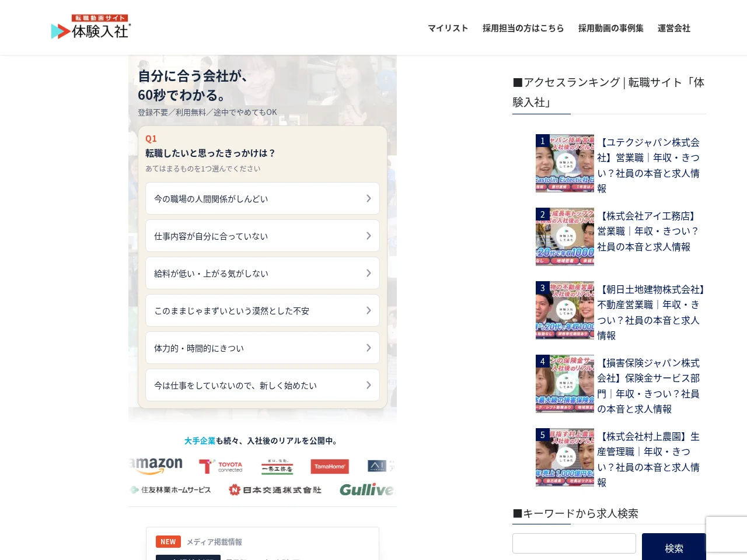Click the NEW badge on メディア掲載情報

168,541
